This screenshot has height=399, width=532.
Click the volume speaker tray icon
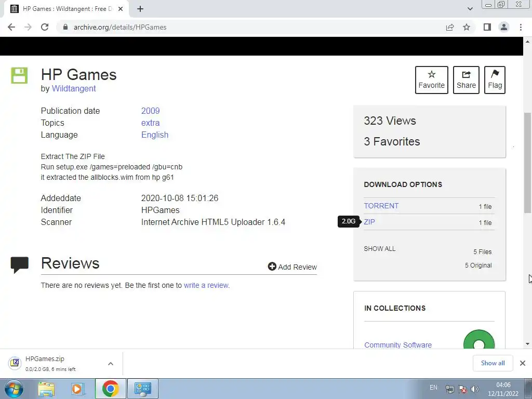tap(475, 389)
